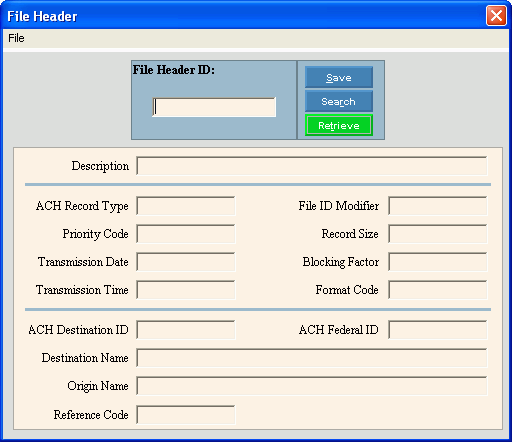Click into the Description field

point(312,166)
